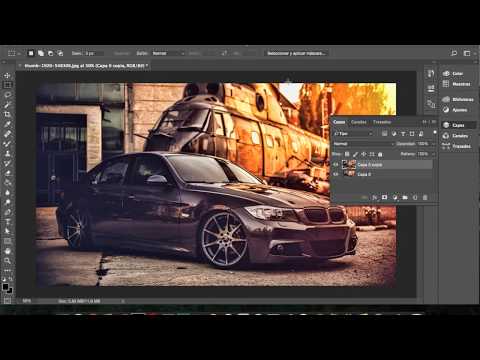
Task: Create a new group folder icon
Action: [405, 198]
